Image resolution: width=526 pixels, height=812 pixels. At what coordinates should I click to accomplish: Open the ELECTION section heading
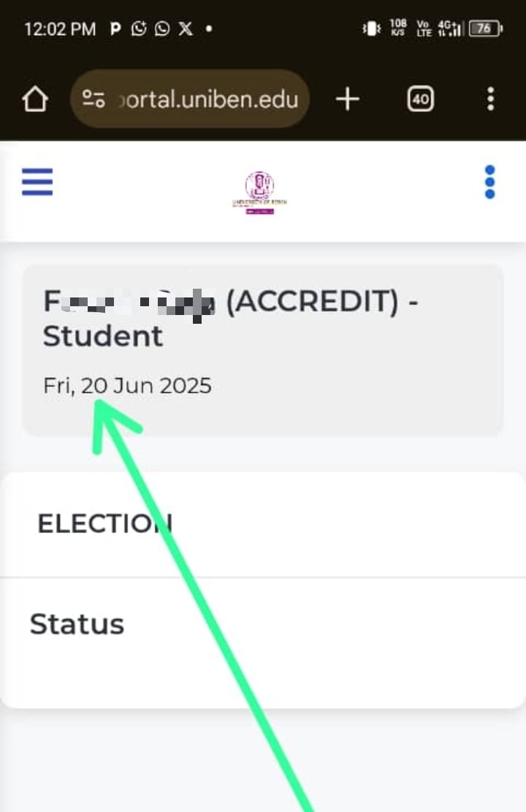point(104,523)
